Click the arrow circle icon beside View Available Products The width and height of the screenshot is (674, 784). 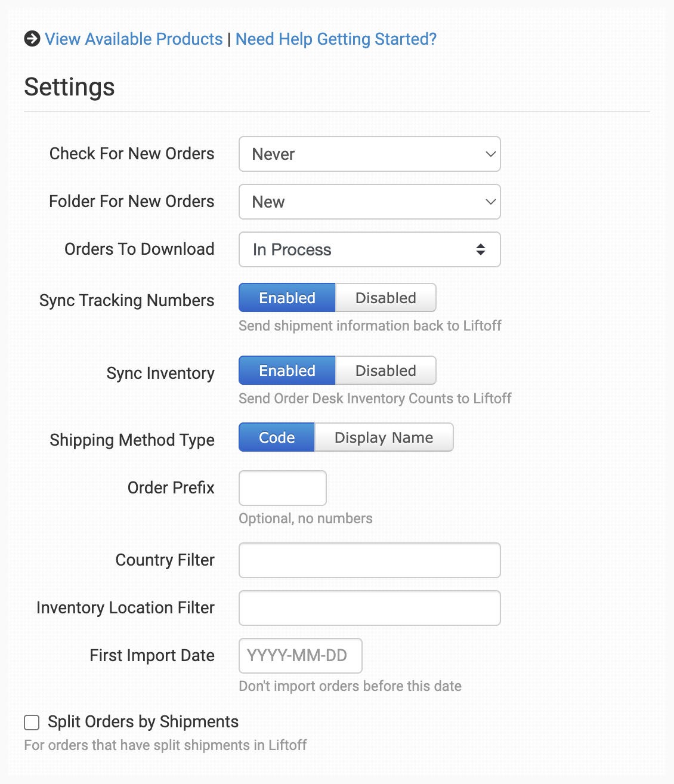[32, 39]
